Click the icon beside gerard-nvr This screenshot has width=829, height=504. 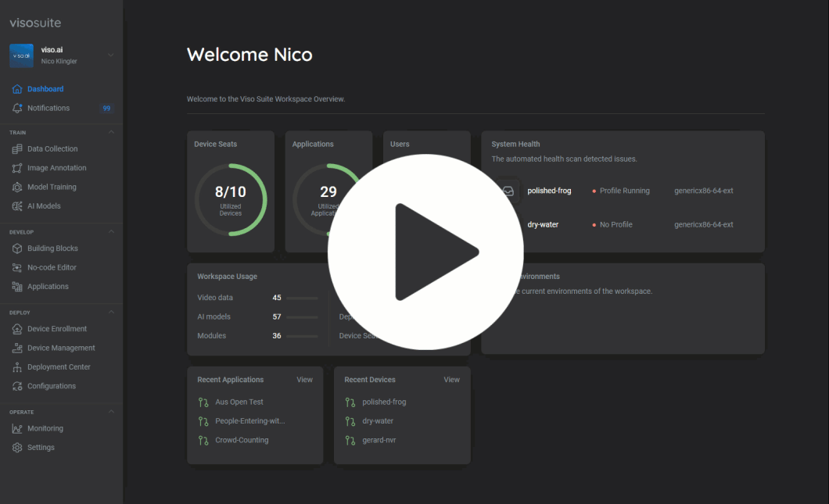tap(350, 440)
